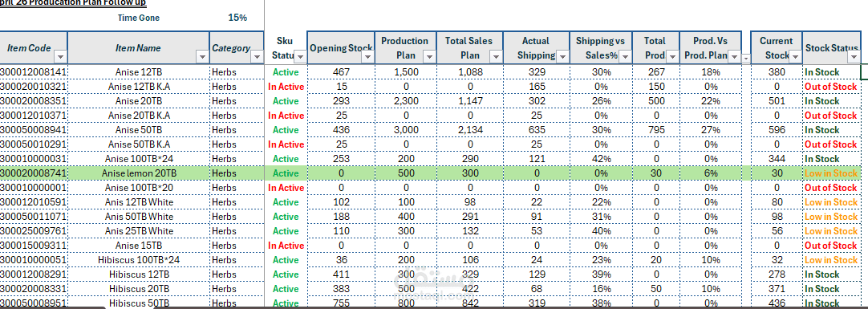
Task: Select the Anise 50TB item name cell
Action: coord(139,129)
